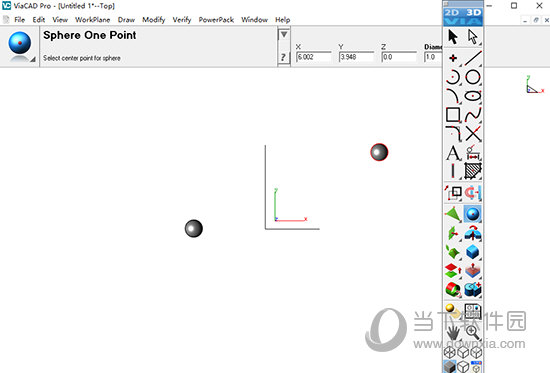Choose the Point tool with red plus
550x373 pixels.
(x=453, y=58)
